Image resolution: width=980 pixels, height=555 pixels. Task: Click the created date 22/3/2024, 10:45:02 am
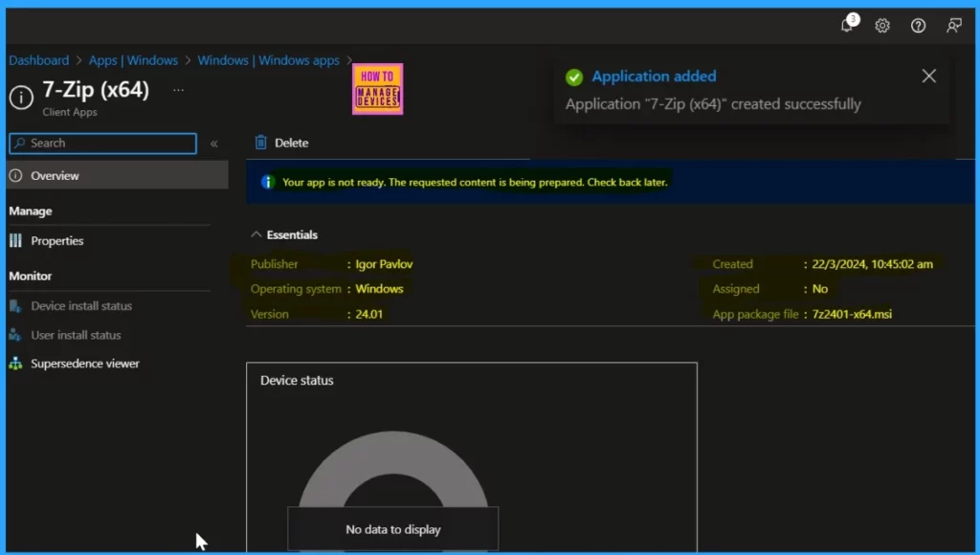[x=873, y=264]
